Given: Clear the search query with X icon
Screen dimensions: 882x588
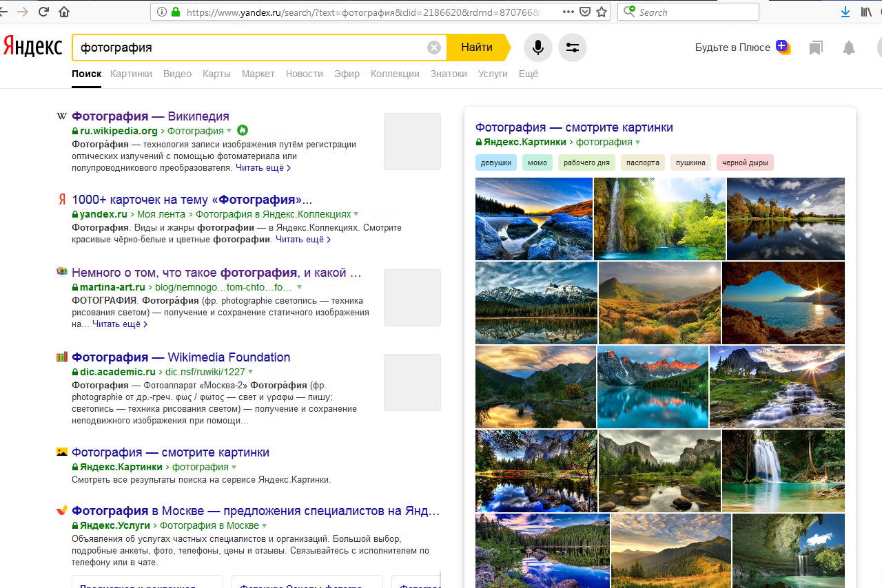Looking at the screenshot, I should (433, 48).
